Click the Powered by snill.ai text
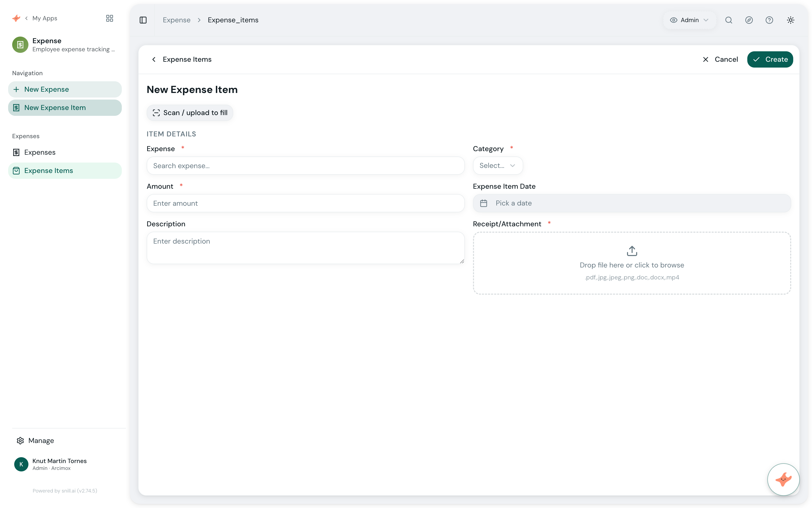812x508 pixels. tap(65, 490)
